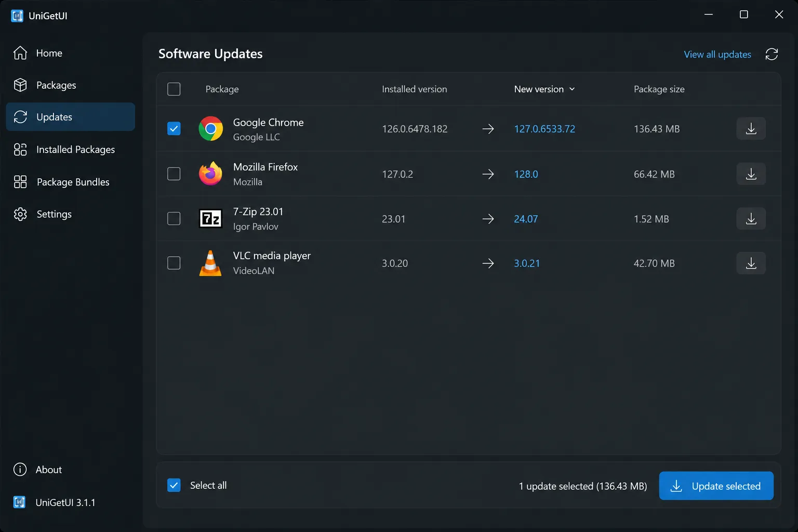Check the 7-Zip 23.01 checkbox

point(174,218)
